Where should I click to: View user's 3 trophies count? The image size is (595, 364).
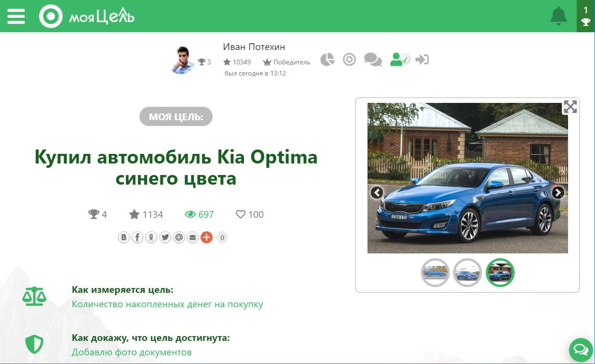click(204, 62)
